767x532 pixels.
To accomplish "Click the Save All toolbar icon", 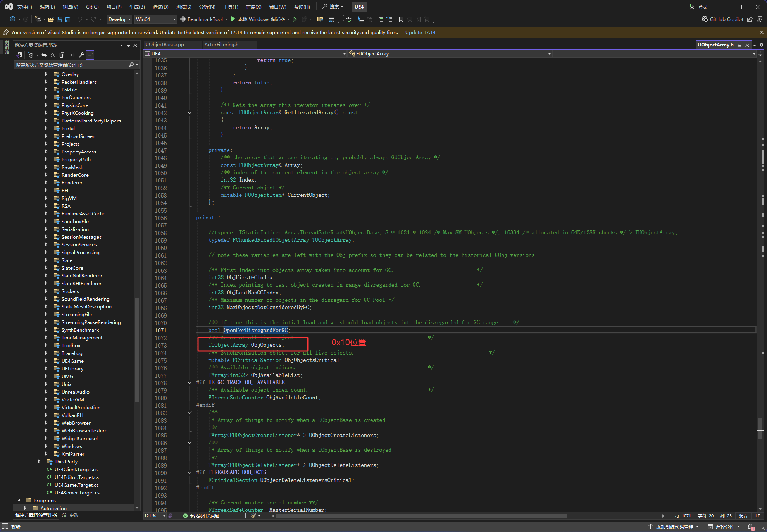I will pyautogui.click(x=68, y=19).
